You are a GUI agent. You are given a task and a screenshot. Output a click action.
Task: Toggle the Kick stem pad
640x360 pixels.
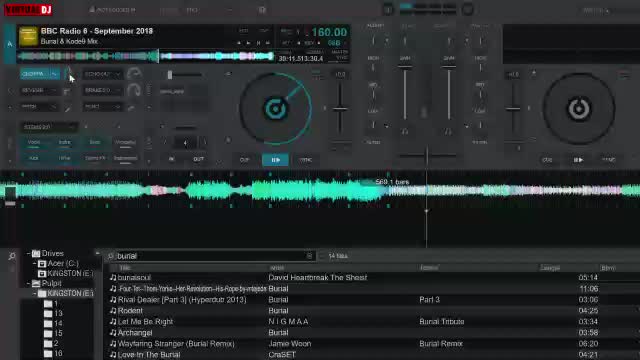pos(34,158)
